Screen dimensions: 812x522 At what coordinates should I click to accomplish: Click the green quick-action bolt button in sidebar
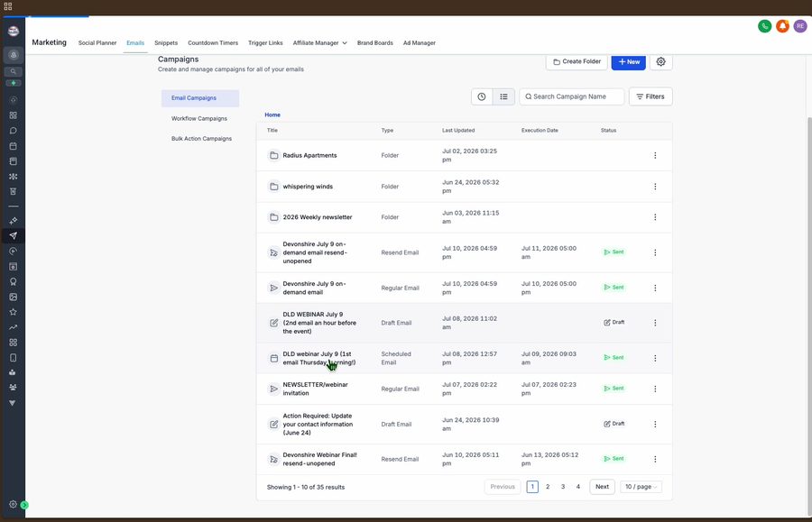13,83
